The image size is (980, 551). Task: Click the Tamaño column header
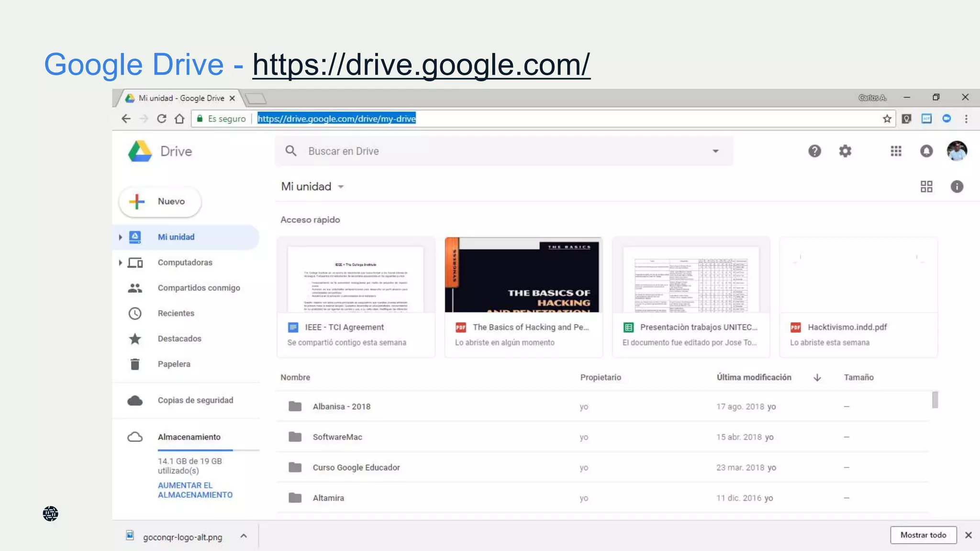pos(858,377)
